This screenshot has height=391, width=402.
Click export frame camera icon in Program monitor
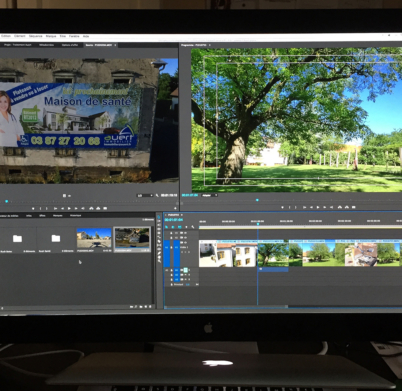[354, 207]
